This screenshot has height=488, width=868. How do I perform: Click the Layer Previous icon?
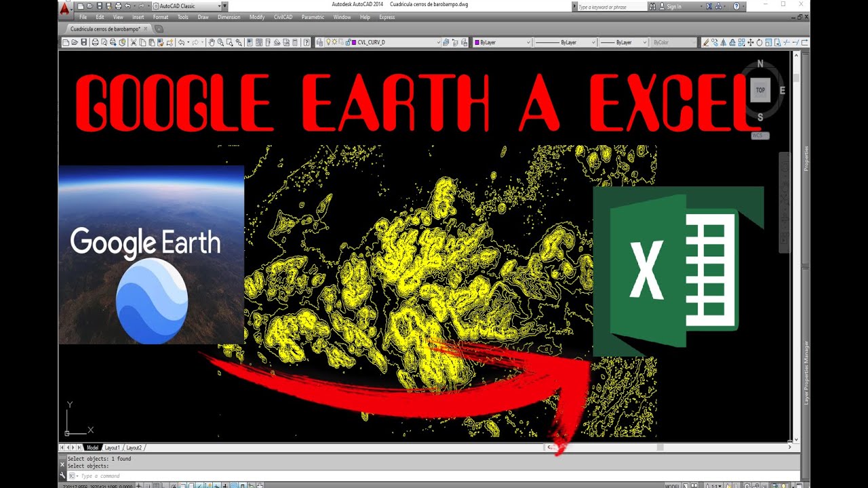[x=455, y=42]
